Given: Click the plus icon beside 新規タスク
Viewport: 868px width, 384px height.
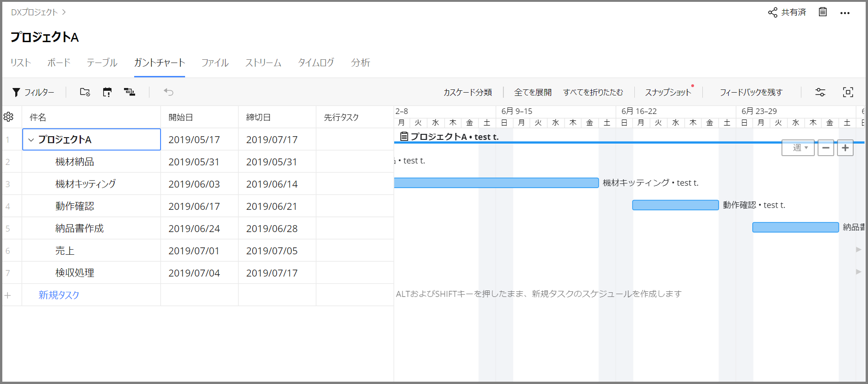Looking at the screenshot, I should click(8, 295).
